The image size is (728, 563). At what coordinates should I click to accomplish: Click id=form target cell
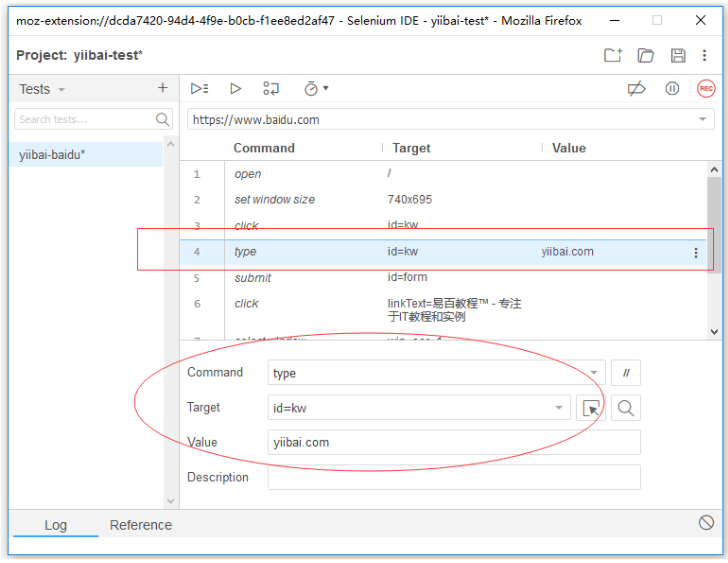407,277
